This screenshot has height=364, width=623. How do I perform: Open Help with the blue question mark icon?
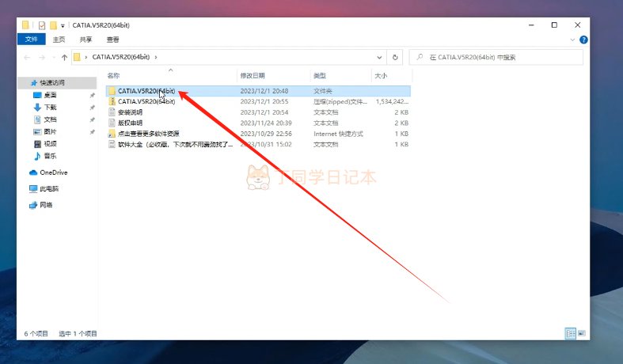click(583, 40)
